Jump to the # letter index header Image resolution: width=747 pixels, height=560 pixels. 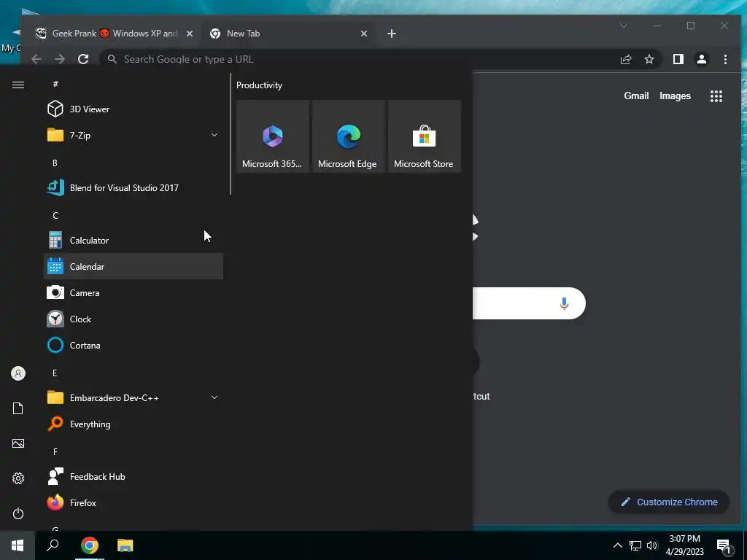(55, 84)
